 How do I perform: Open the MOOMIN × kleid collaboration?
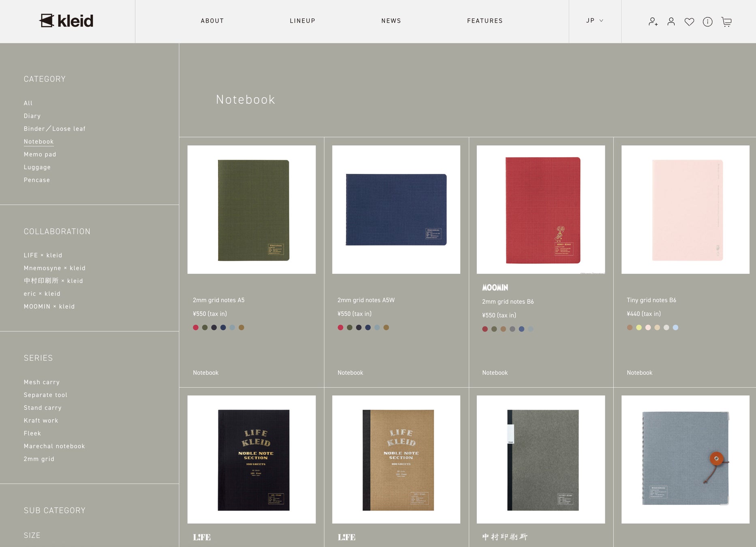[x=49, y=307]
